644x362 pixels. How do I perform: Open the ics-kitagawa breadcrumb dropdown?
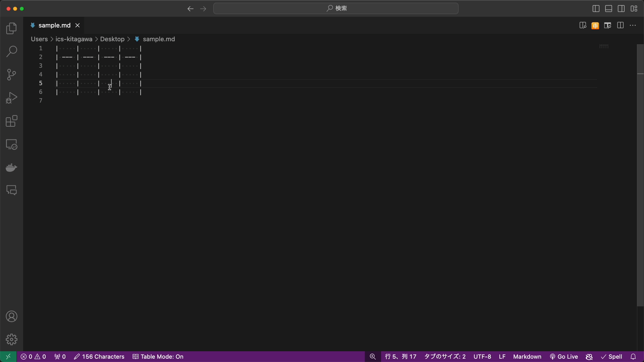[74, 39]
